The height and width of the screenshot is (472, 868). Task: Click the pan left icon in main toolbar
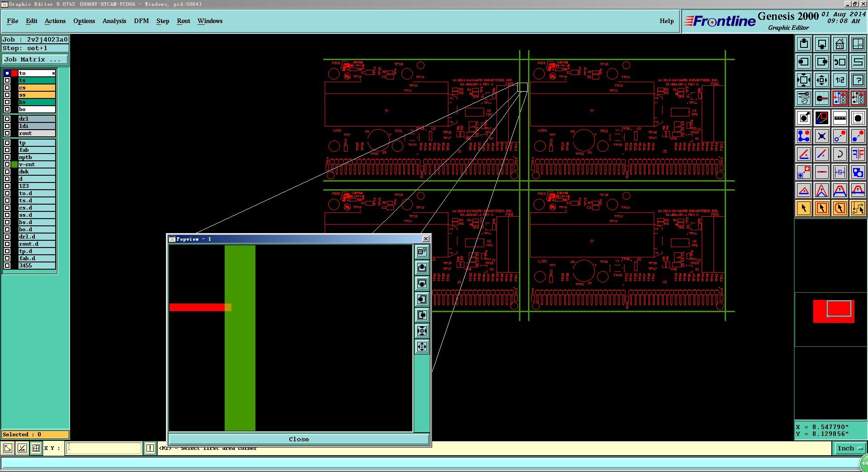(x=804, y=62)
